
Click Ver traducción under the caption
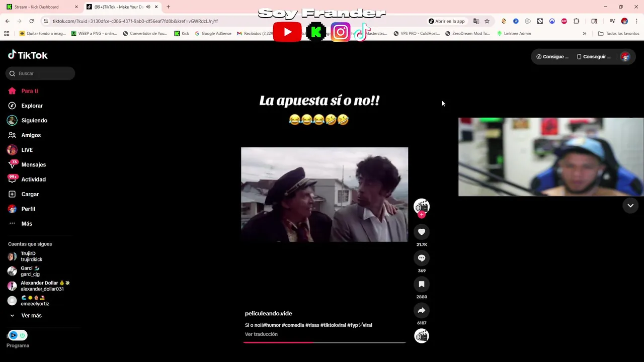pyautogui.click(x=261, y=334)
